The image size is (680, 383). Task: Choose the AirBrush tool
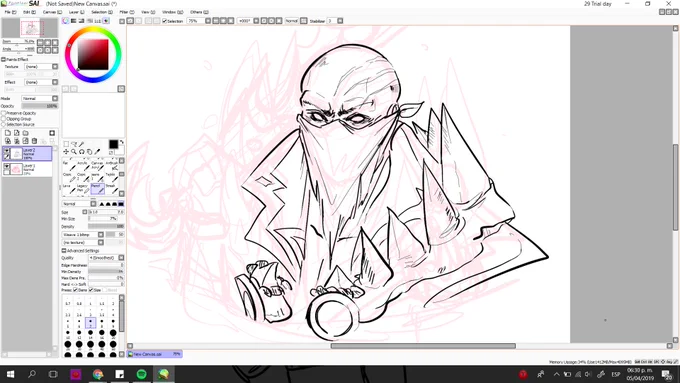pyautogui.click(x=112, y=165)
